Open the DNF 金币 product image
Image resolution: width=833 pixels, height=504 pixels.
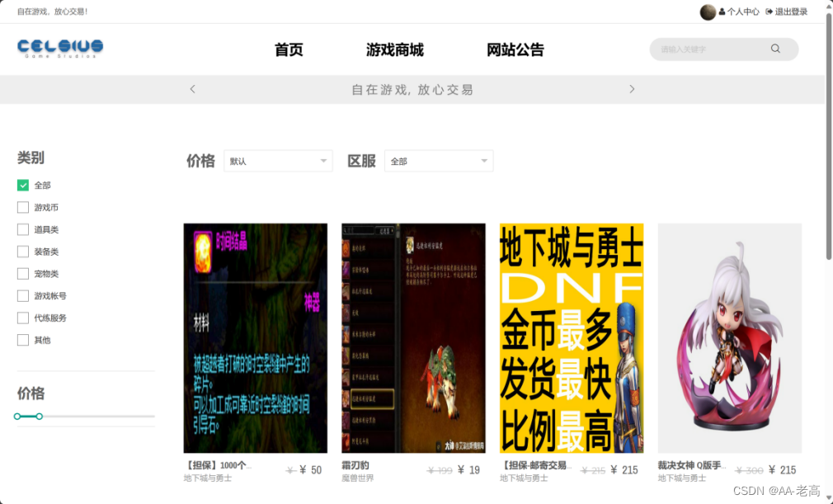tap(572, 338)
